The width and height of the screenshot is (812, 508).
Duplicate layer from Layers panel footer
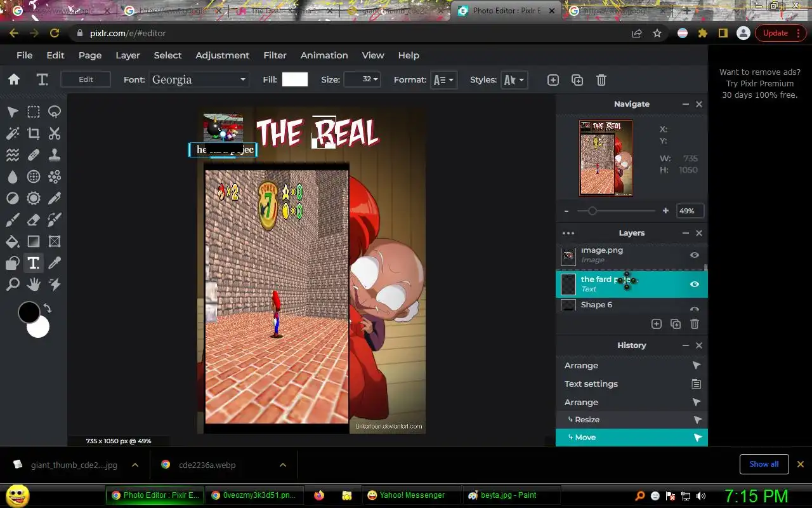(676, 324)
